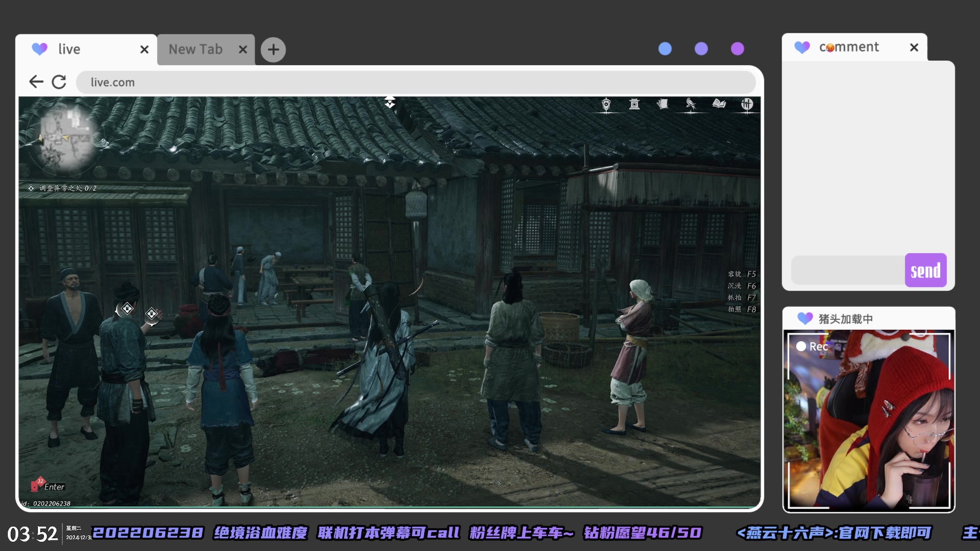The height and width of the screenshot is (551, 980).
Task: Click the 202206238 ticker number
Action: coord(148,533)
